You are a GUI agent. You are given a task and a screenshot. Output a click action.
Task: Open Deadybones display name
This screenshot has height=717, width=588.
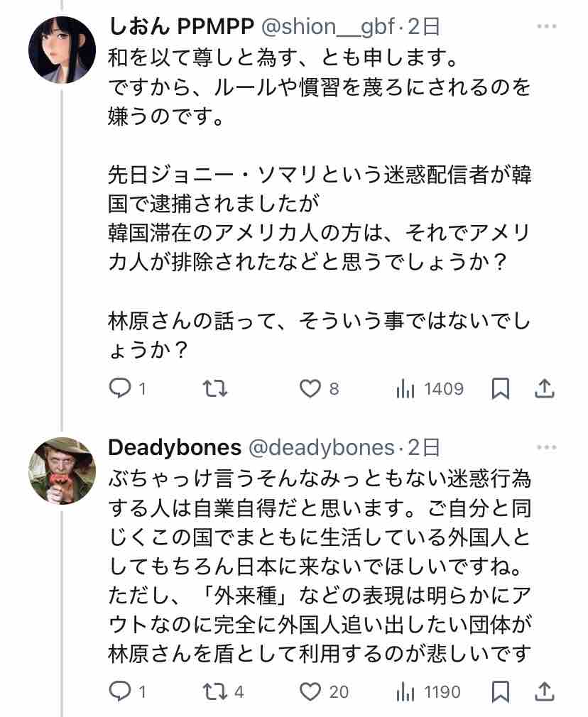(175, 447)
